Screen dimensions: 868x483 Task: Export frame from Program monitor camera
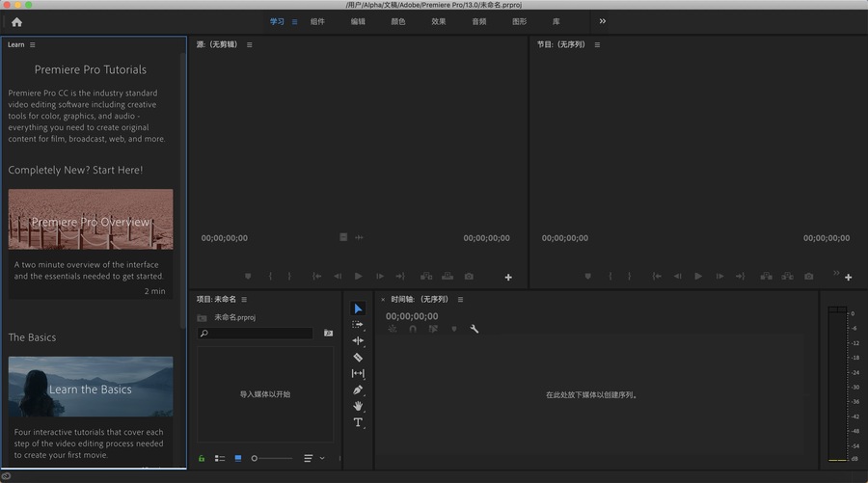point(809,276)
